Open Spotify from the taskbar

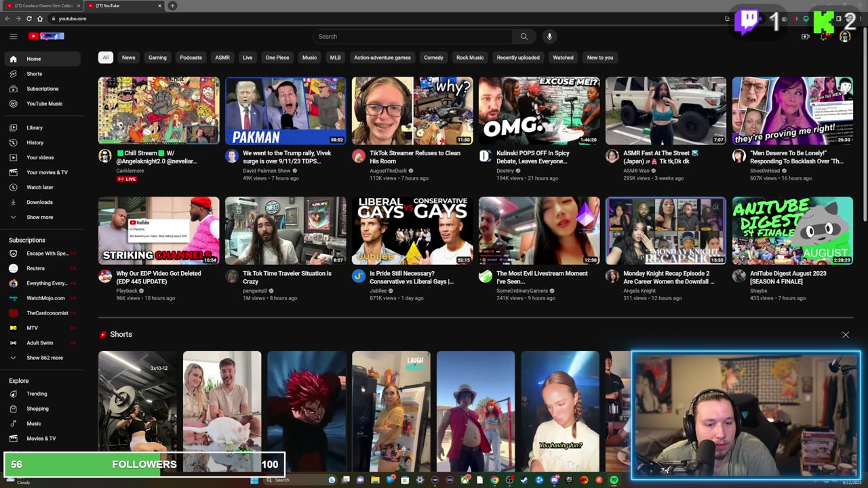click(614, 480)
